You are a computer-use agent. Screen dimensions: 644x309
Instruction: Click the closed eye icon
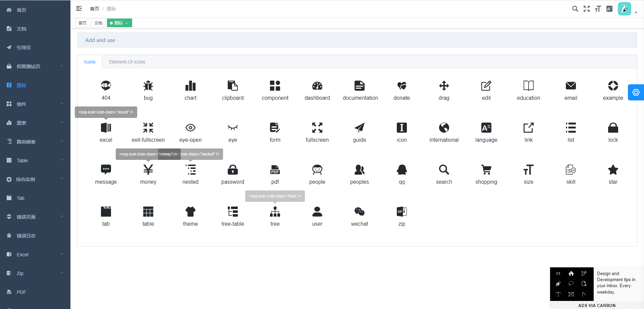point(233,128)
